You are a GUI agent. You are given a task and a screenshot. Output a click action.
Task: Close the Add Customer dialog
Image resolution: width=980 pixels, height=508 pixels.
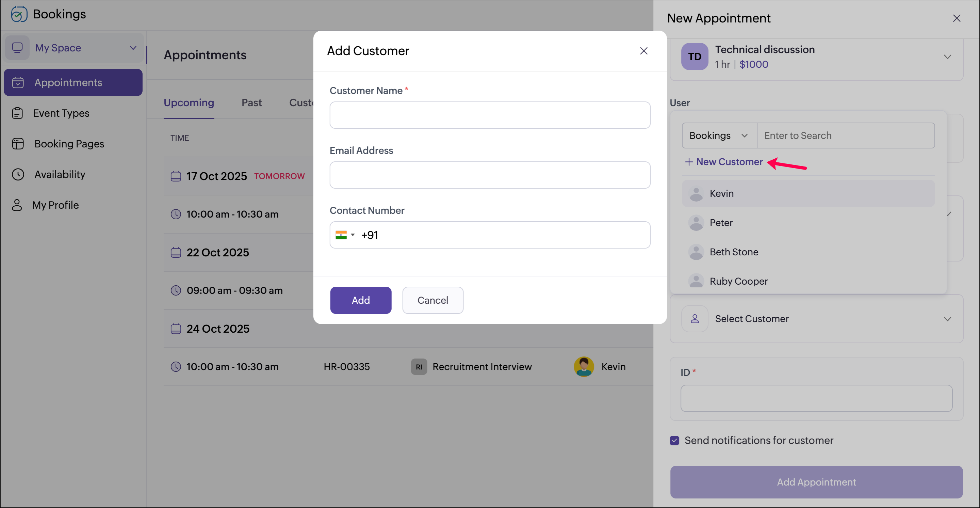tap(643, 51)
